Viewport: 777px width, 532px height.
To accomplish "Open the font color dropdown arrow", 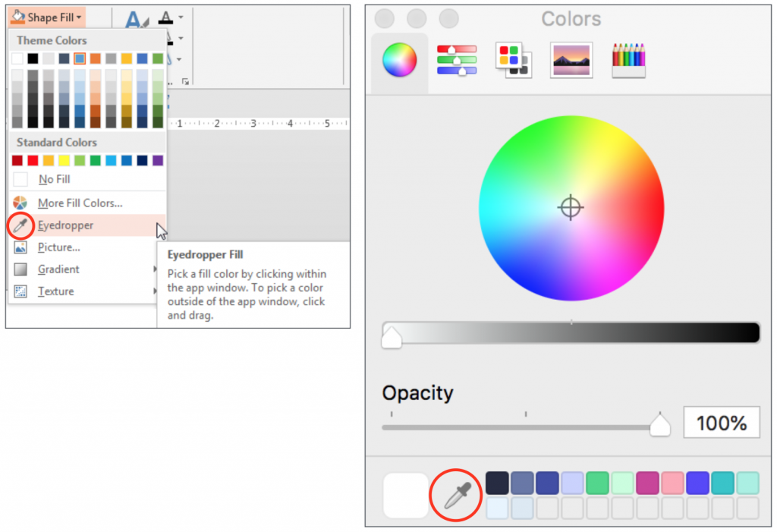I will [181, 17].
